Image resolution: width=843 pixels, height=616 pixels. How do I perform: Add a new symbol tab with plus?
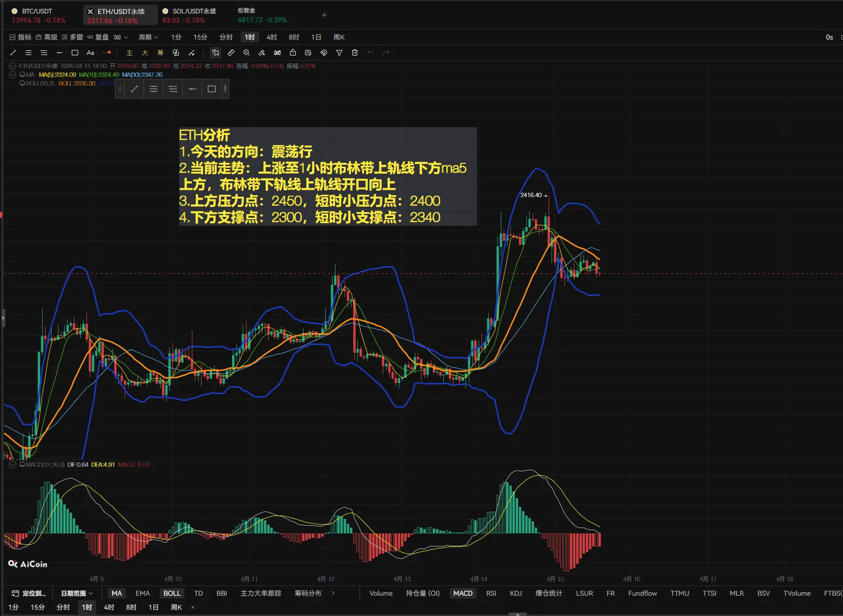point(324,15)
